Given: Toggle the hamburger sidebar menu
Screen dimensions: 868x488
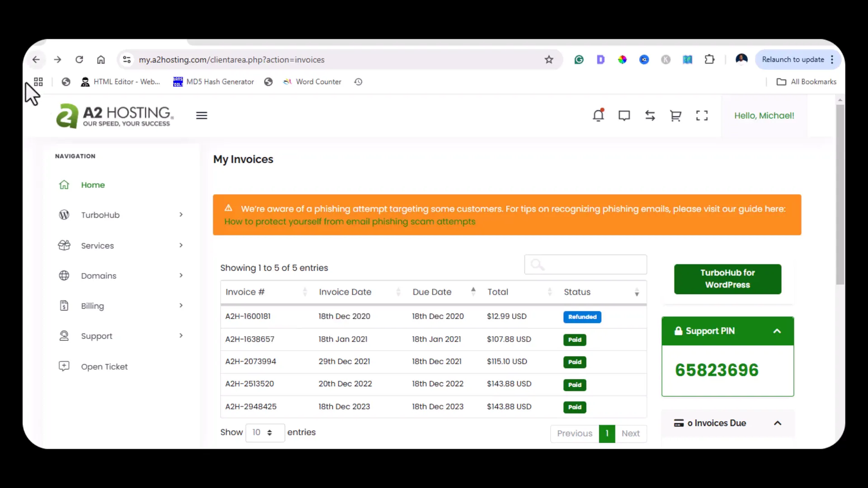Looking at the screenshot, I should click(202, 116).
